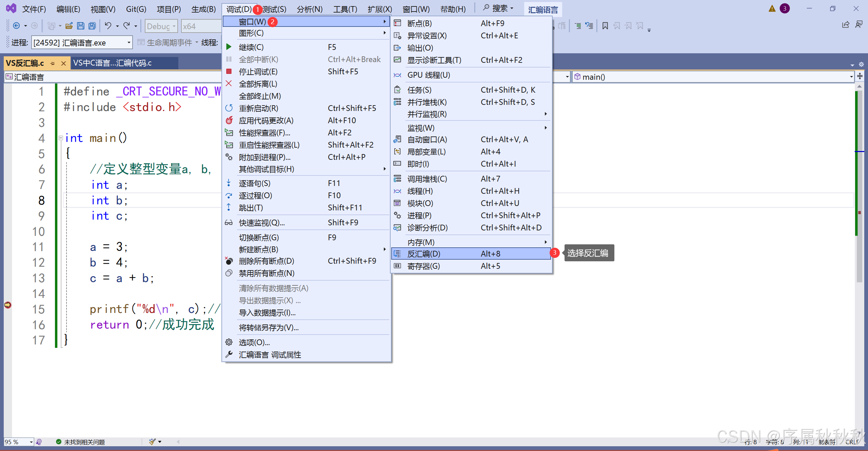Expand the 图形(C) submenu
This screenshot has width=868, height=451.
(306, 33)
